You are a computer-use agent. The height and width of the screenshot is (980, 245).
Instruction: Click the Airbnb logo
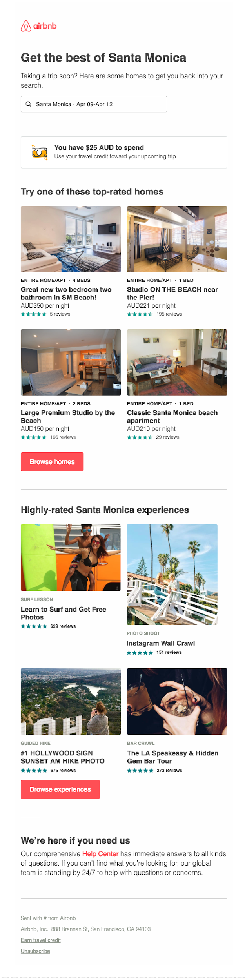pyautogui.click(x=38, y=26)
